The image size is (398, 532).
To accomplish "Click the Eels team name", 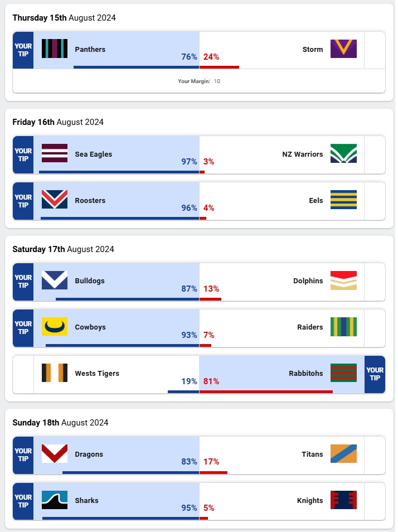I will coord(316,201).
